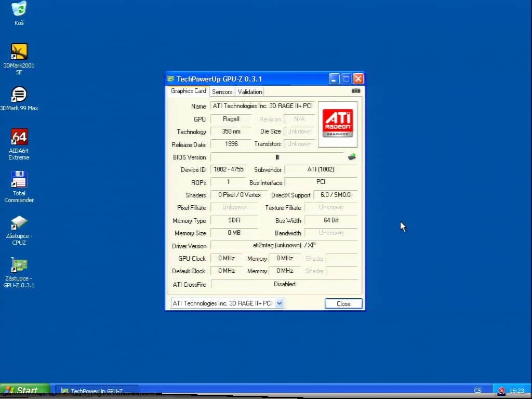This screenshot has height=399, width=532.
Task: Click the CS language indicator in tray
Action: (x=477, y=391)
